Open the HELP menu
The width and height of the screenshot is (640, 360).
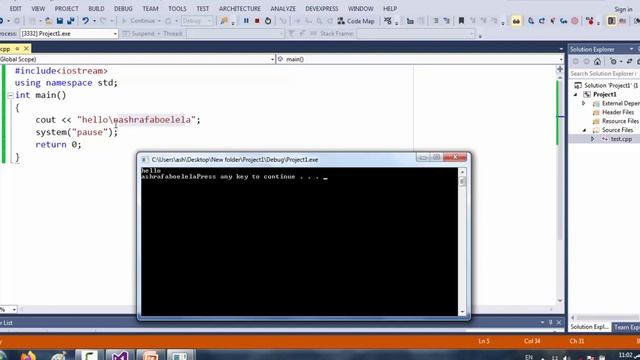point(390,9)
